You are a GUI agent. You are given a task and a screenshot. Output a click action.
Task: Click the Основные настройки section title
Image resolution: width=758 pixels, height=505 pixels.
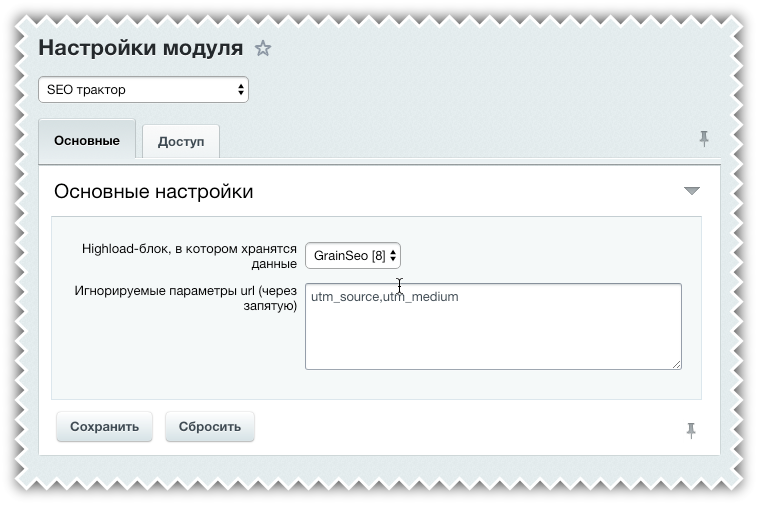tap(153, 191)
